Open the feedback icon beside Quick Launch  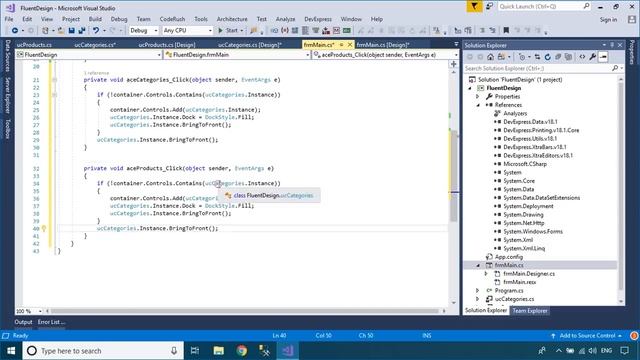(x=489, y=7)
